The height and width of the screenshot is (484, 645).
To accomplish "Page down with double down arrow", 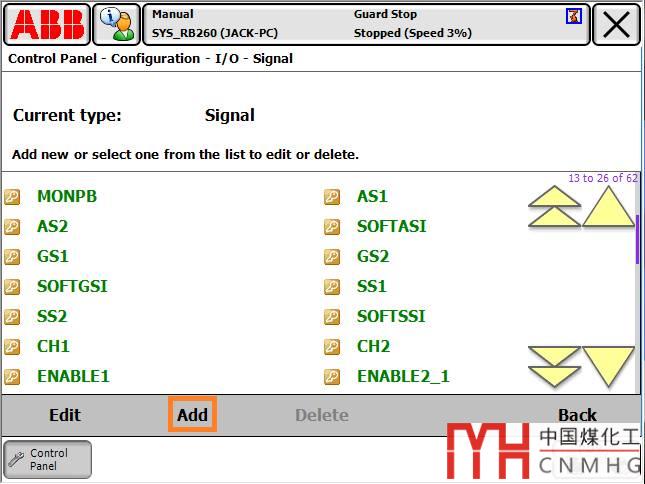I will [x=554, y=366].
